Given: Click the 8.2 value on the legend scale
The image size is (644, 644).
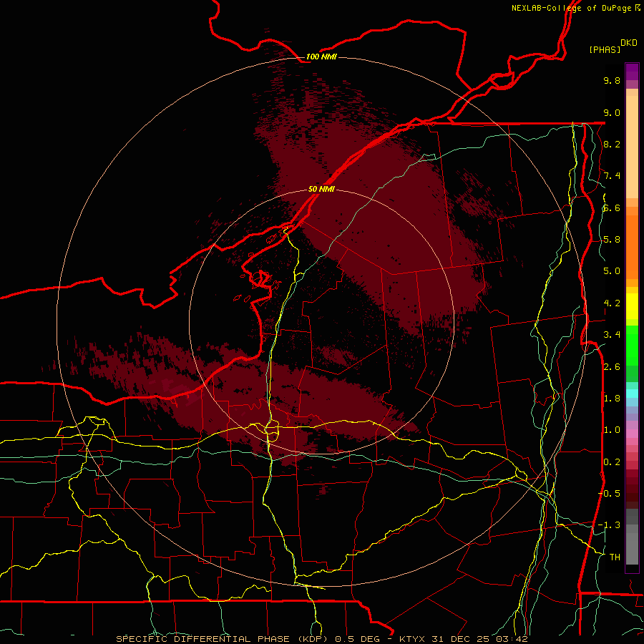Looking at the screenshot, I should pos(612,144).
